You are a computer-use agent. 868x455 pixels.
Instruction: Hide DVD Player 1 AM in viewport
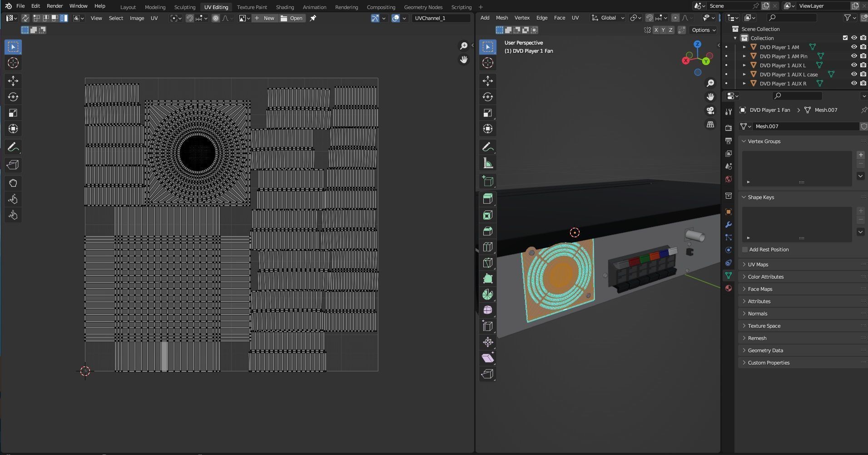click(x=854, y=47)
